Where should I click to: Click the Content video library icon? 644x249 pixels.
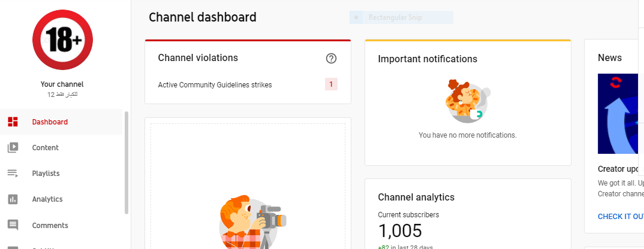(13, 147)
